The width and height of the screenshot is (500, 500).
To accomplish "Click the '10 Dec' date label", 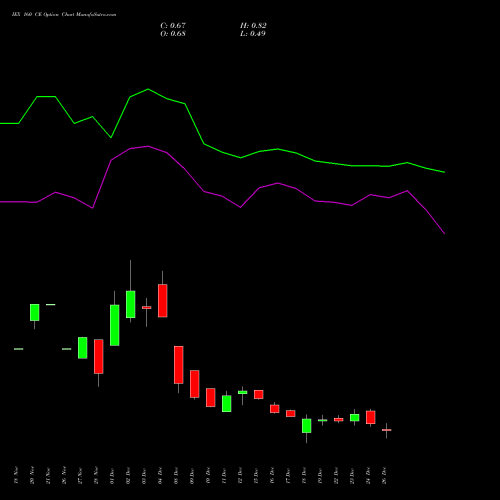I will pyautogui.click(x=208, y=475).
